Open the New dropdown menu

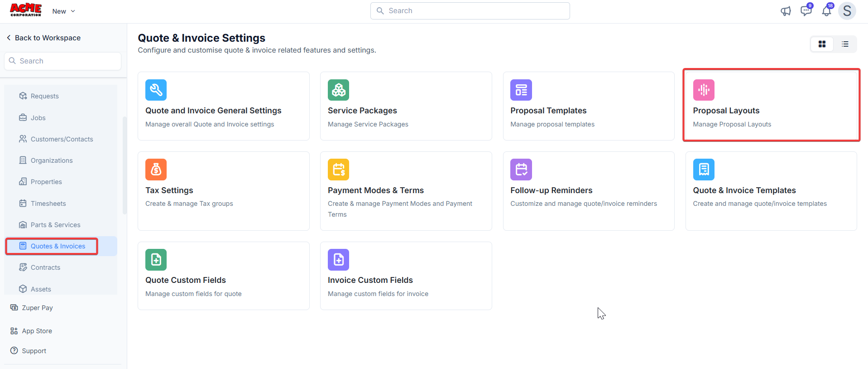tap(63, 11)
